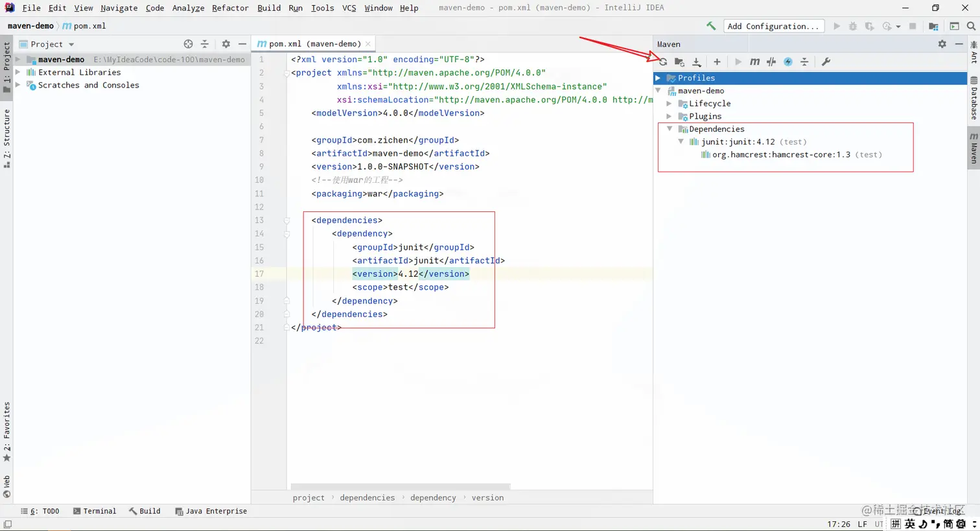
Task: Hide the Project tool window
Action: 242,44
